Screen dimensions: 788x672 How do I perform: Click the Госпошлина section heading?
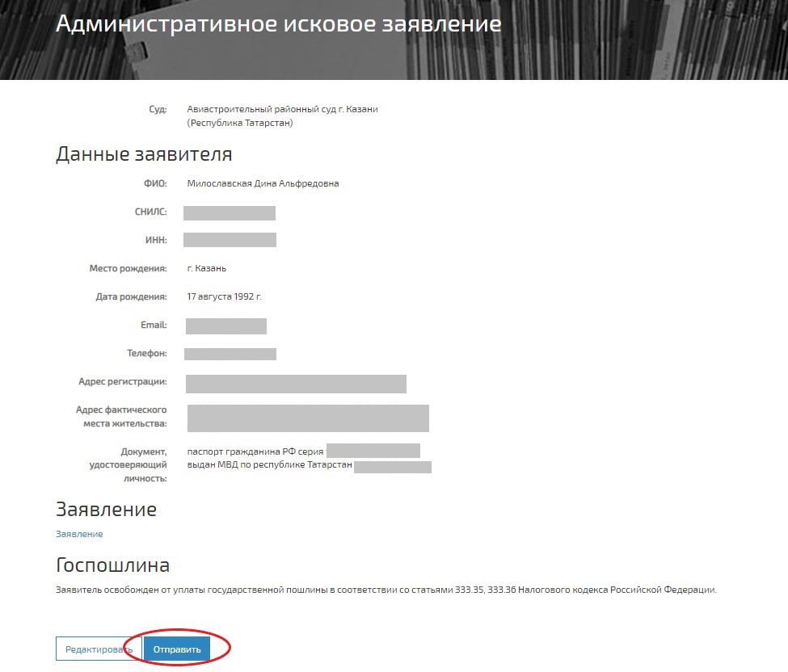tap(112, 565)
